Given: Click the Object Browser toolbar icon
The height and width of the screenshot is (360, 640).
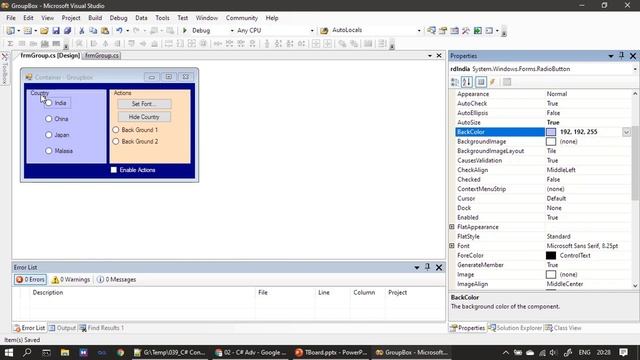Looking at the screenshot, I should tap(454, 31).
